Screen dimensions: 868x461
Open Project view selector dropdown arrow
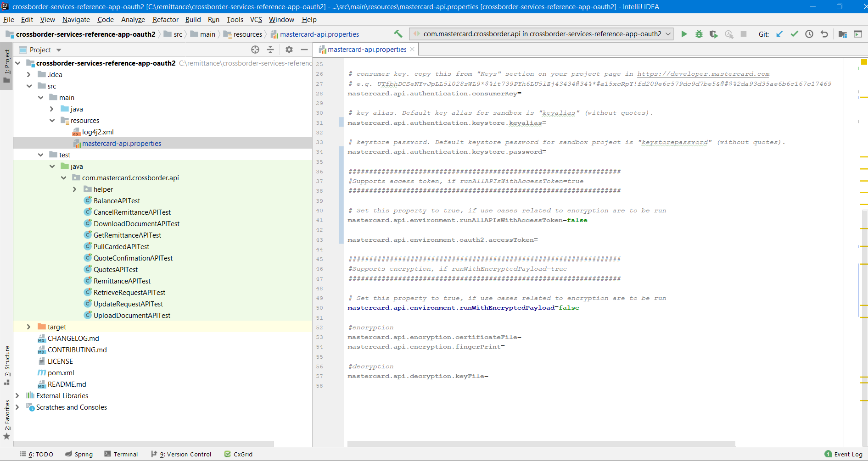[59, 50]
